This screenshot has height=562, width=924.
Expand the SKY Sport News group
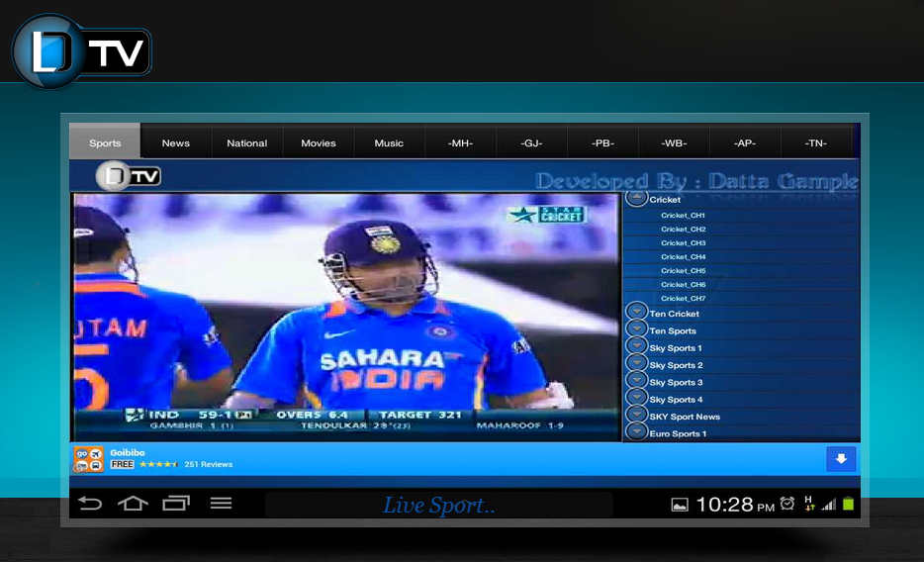pyautogui.click(x=636, y=415)
